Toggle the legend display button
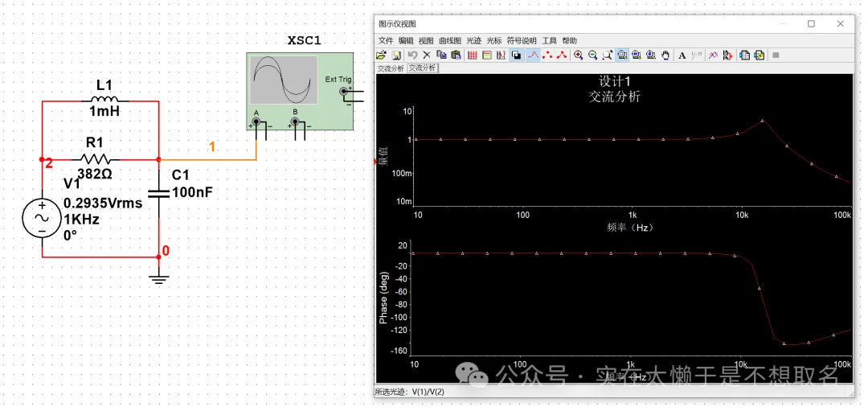Image resolution: width=868 pixels, height=411 pixels. (x=486, y=55)
